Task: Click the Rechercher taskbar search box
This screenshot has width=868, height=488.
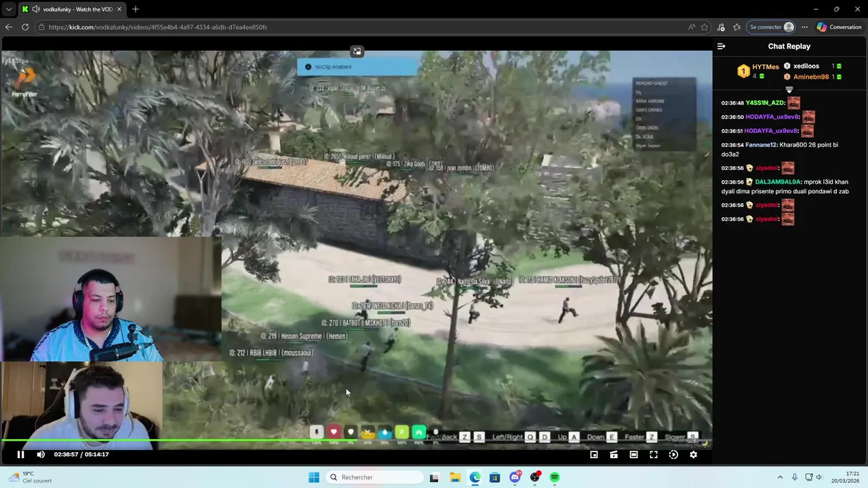Action: (x=375, y=477)
